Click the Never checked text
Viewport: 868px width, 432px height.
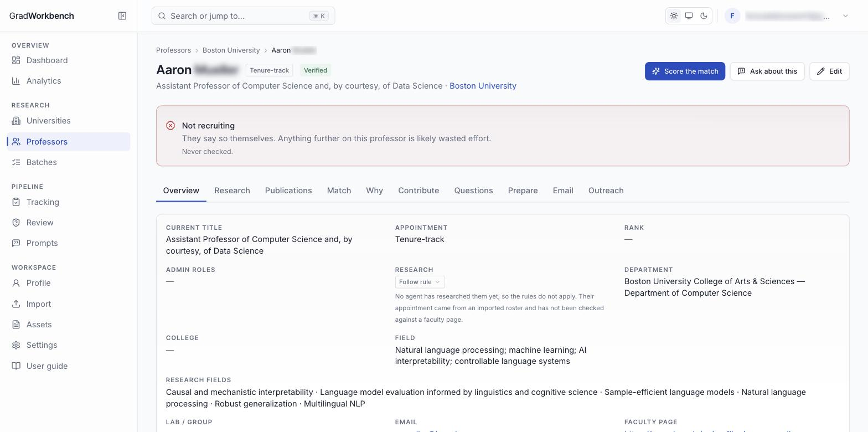click(208, 152)
